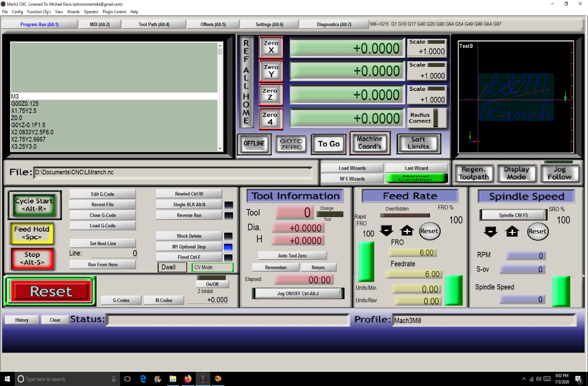Toggle M1 Optional Stop

click(x=189, y=247)
